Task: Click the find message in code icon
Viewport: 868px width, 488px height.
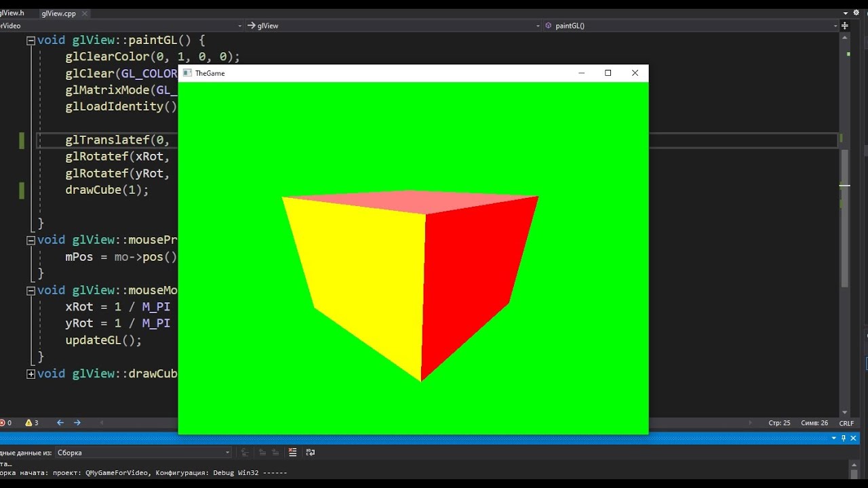Action: click(245, 453)
